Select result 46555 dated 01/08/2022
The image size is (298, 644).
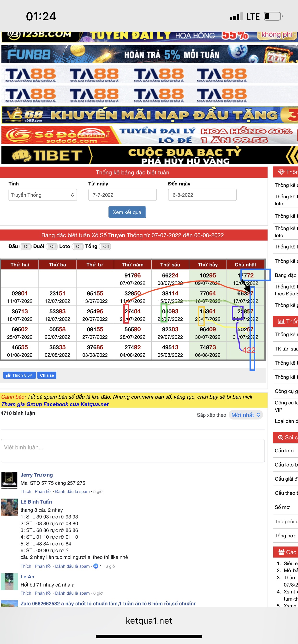[20, 351]
